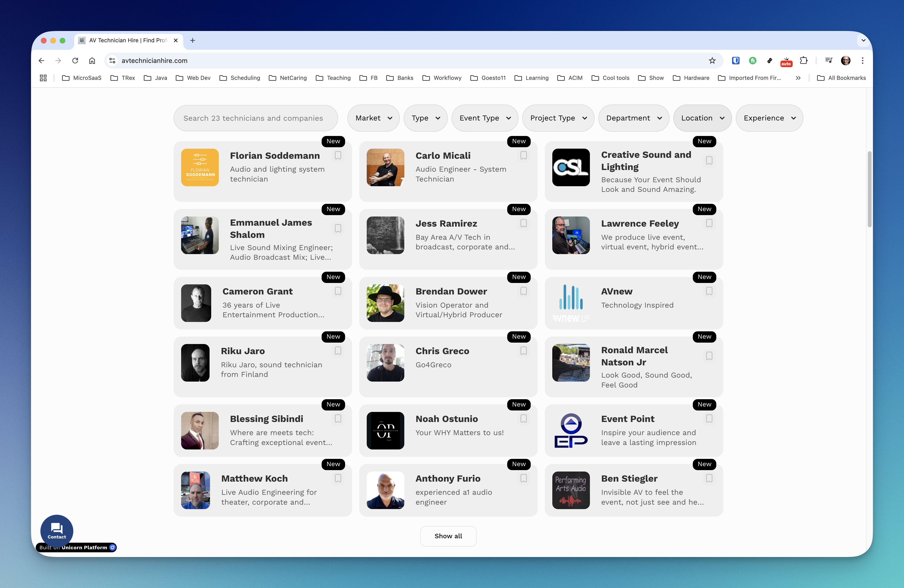Open the Experience filter dropdown
This screenshot has width=904, height=588.
(x=769, y=118)
